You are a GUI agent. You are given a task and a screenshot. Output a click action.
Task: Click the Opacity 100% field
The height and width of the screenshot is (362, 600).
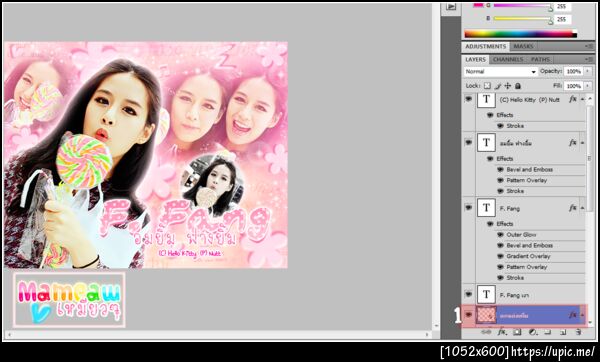[574, 71]
